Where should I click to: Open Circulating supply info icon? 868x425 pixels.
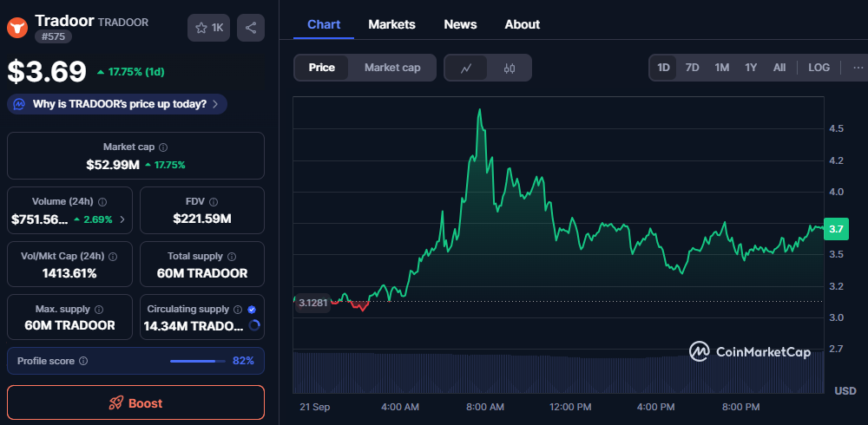click(238, 310)
